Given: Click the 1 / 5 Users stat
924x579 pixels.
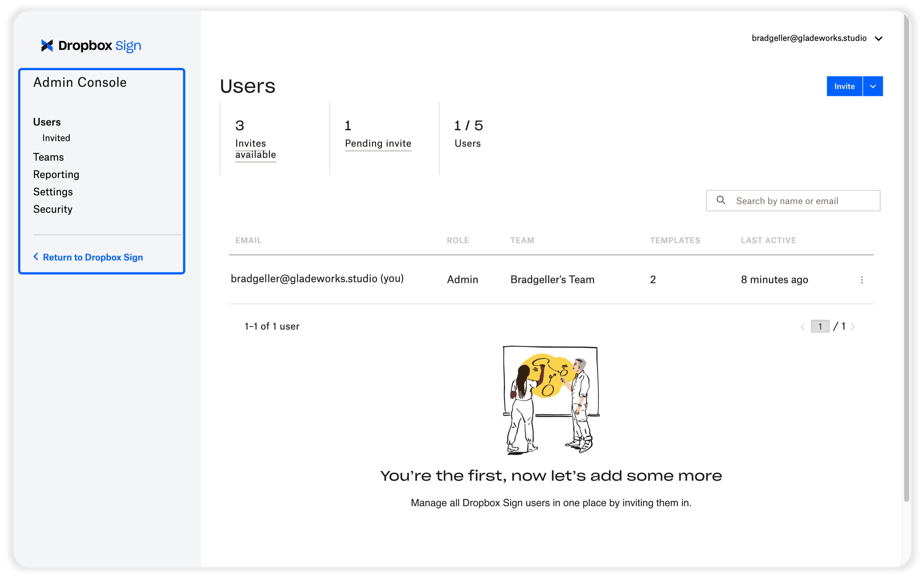Looking at the screenshot, I should 468,134.
